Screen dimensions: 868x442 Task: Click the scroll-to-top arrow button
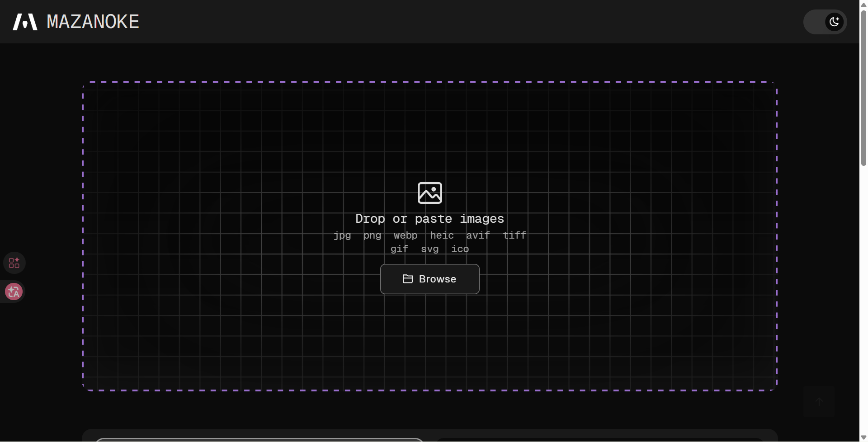(819, 402)
